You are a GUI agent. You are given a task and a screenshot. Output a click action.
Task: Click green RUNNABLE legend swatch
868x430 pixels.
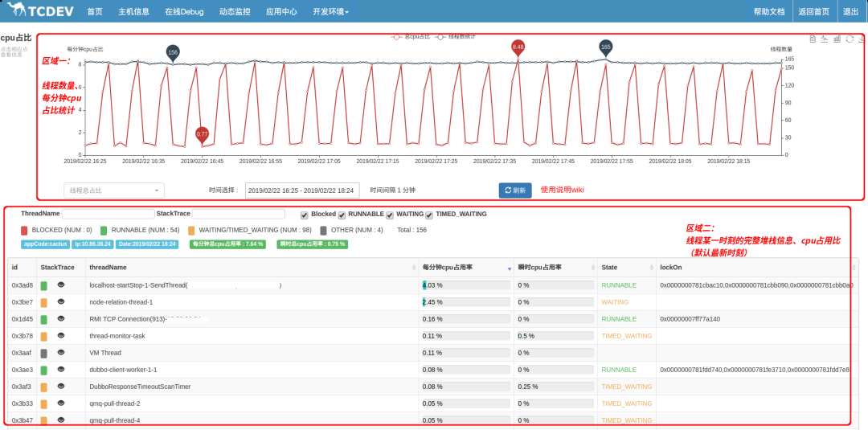pyautogui.click(x=104, y=230)
